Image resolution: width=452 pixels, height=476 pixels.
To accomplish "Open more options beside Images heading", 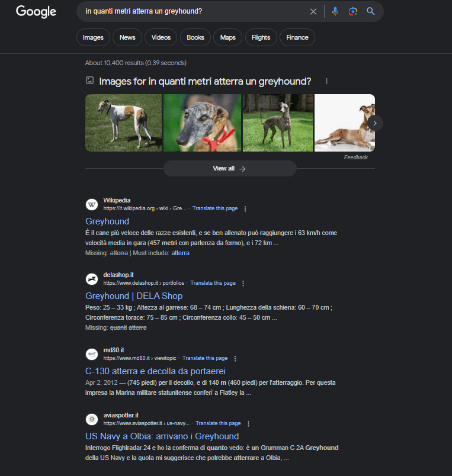I will click(x=326, y=81).
